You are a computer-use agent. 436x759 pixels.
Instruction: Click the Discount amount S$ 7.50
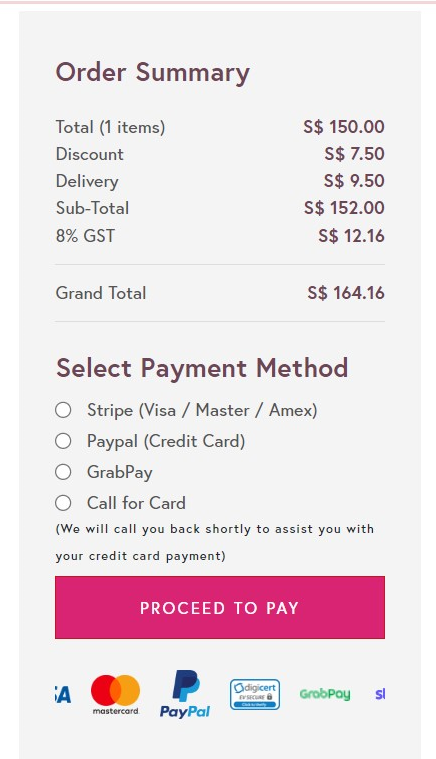click(x=355, y=154)
